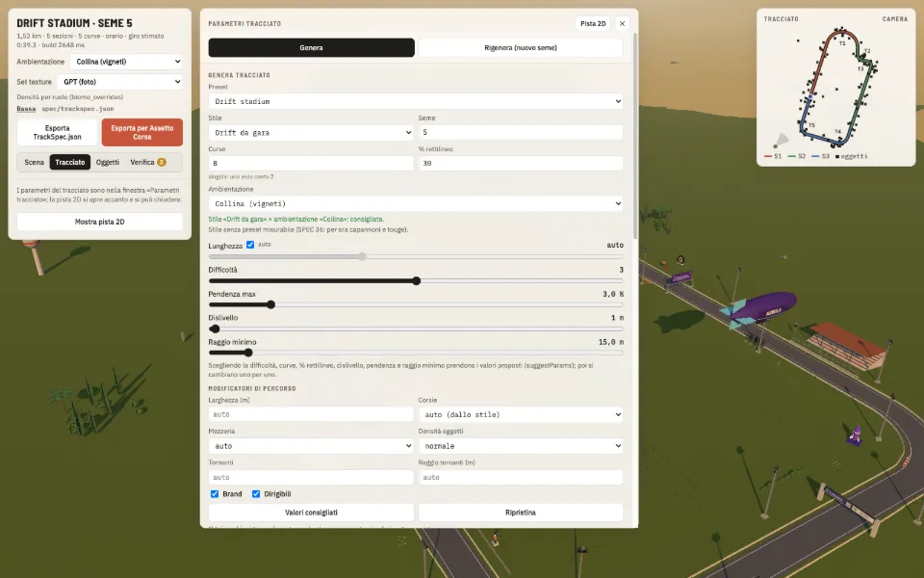
Task: Export TrackSpec.json file
Action: tap(57, 132)
